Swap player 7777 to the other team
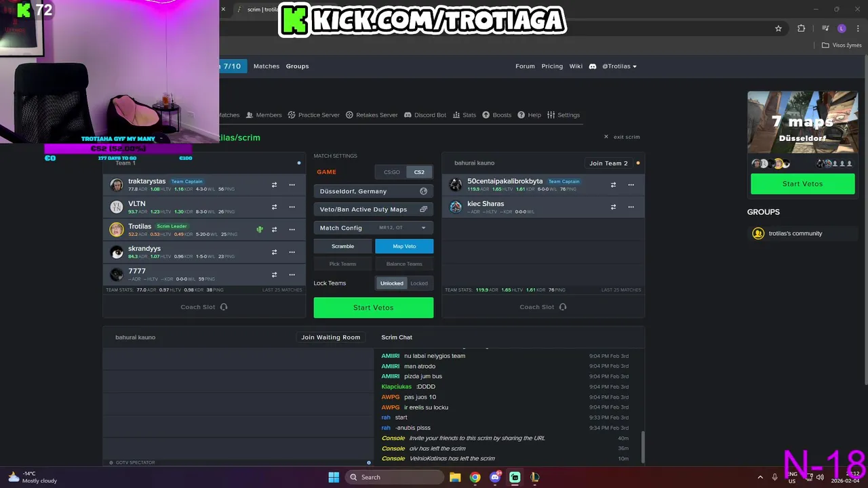Image resolution: width=868 pixels, height=488 pixels. [x=274, y=274]
